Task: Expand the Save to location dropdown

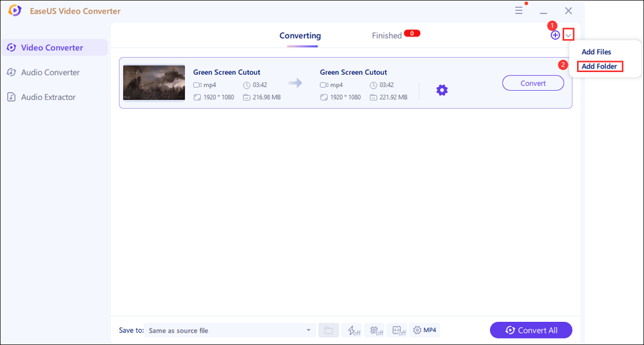Action: pyautogui.click(x=308, y=331)
